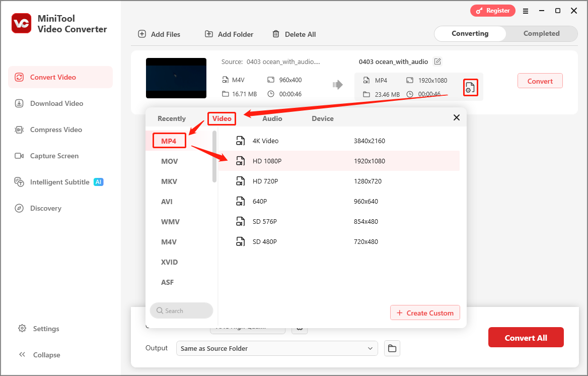Click Add Folder label in toolbar

pos(236,34)
